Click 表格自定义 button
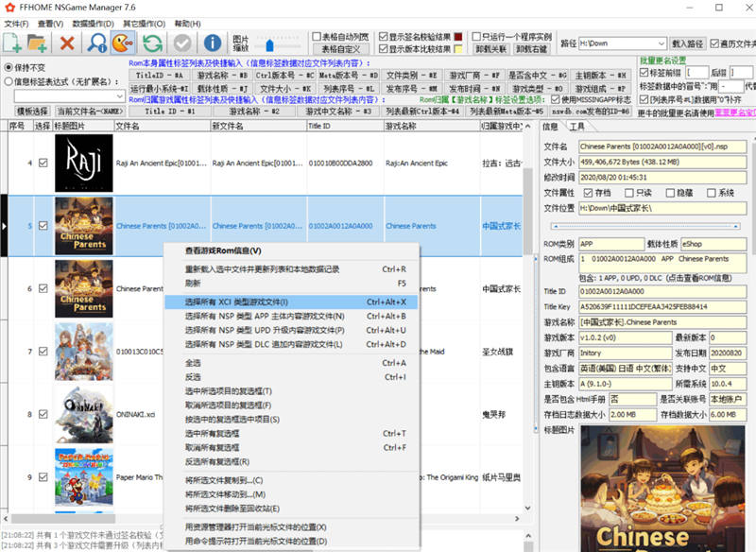The width and height of the screenshot is (756, 552). 340,49
